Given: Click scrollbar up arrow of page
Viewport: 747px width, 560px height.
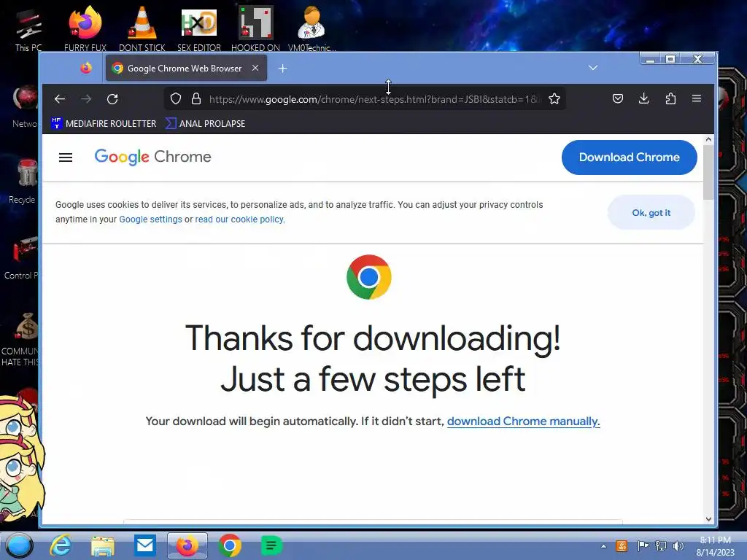Looking at the screenshot, I should click(x=708, y=139).
